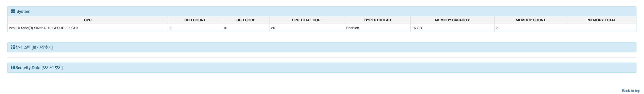Click the 16 GB memory capacity cell
Viewport: 644px width, 94px height.
point(452,28)
